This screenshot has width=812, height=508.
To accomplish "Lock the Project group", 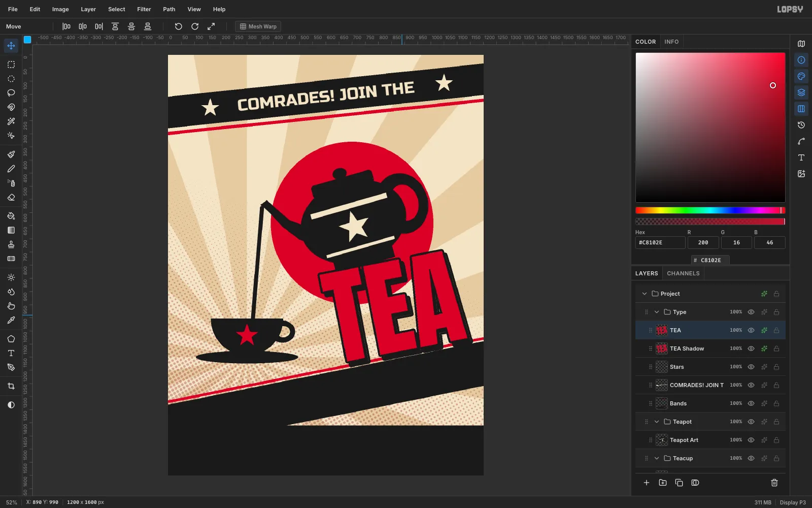I will pyautogui.click(x=776, y=294).
